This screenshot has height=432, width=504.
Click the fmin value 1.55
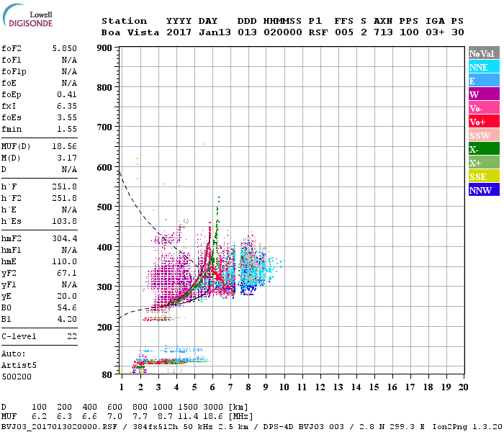tap(67, 129)
